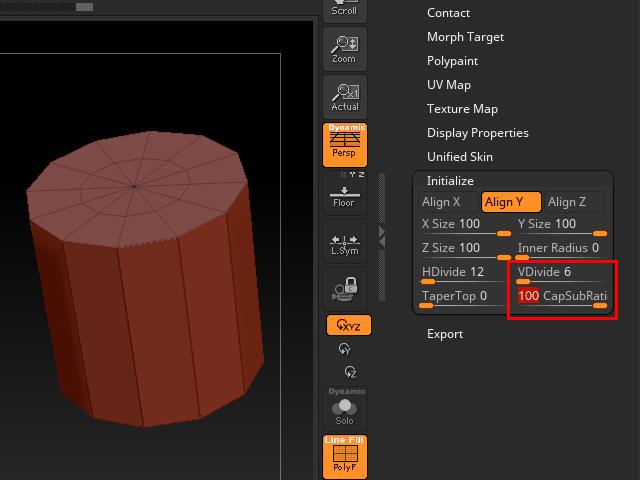Toggle Dynamic Solo mode

pyautogui.click(x=344, y=408)
